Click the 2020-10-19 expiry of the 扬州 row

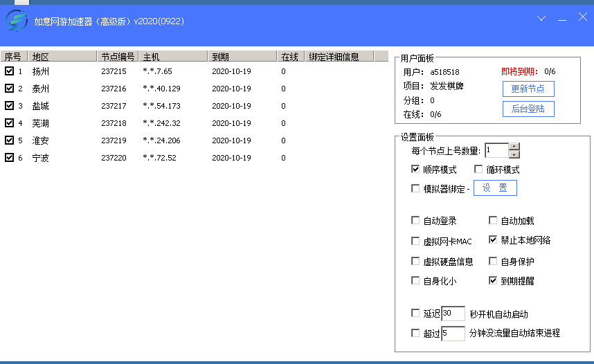(x=231, y=71)
